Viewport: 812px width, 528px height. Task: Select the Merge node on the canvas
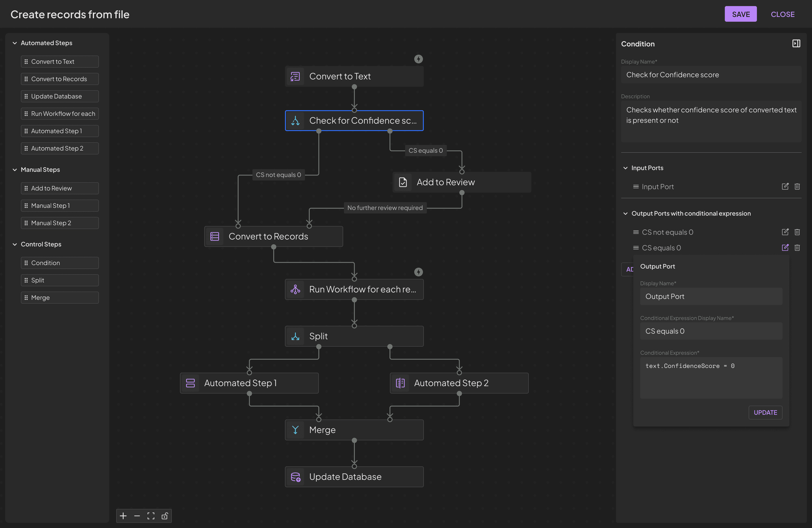pyautogui.click(x=354, y=430)
